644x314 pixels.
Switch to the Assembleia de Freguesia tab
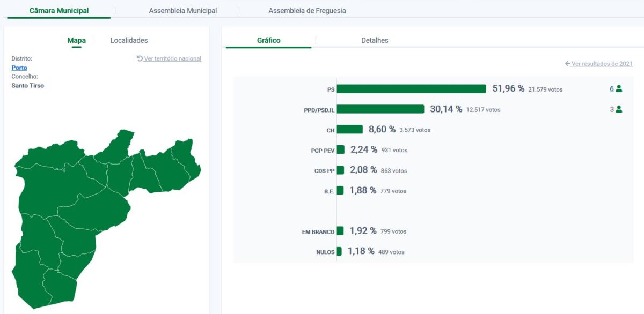(x=307, y=11)
